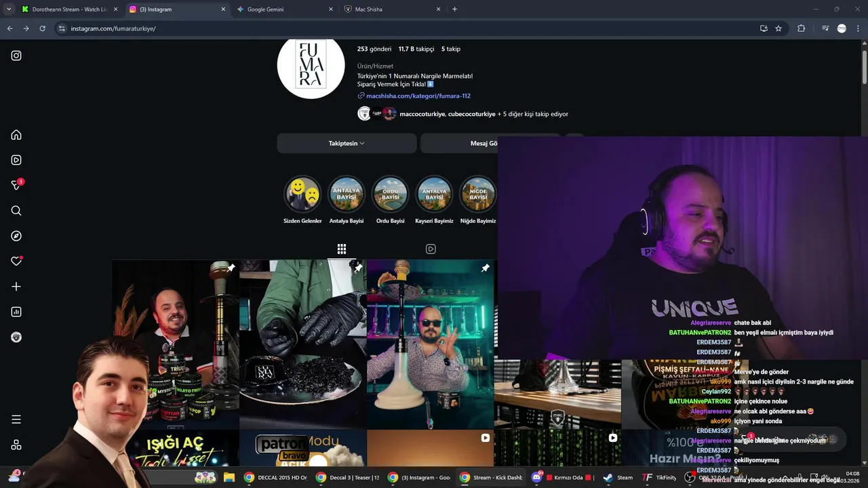Open Reels from the sidebar

16,160
